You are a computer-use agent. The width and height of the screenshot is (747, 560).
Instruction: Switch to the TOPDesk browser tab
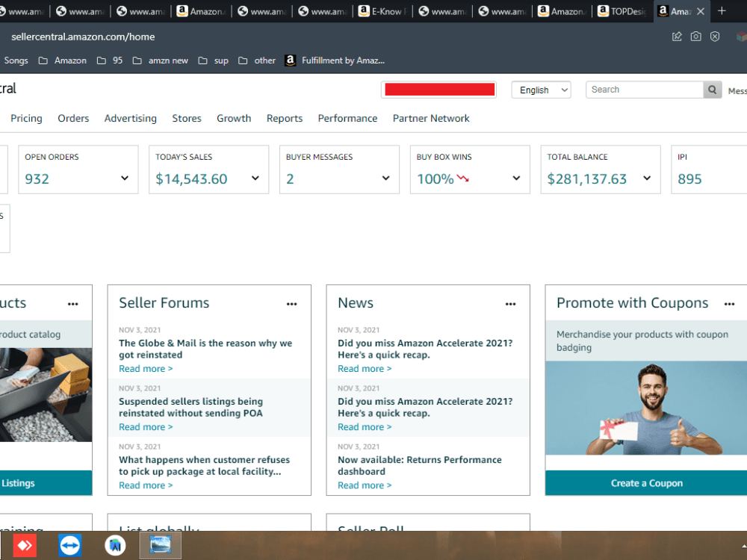[622, 11]
